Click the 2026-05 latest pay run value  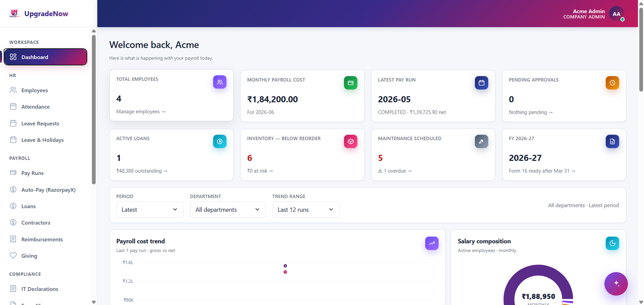[394, 99]
